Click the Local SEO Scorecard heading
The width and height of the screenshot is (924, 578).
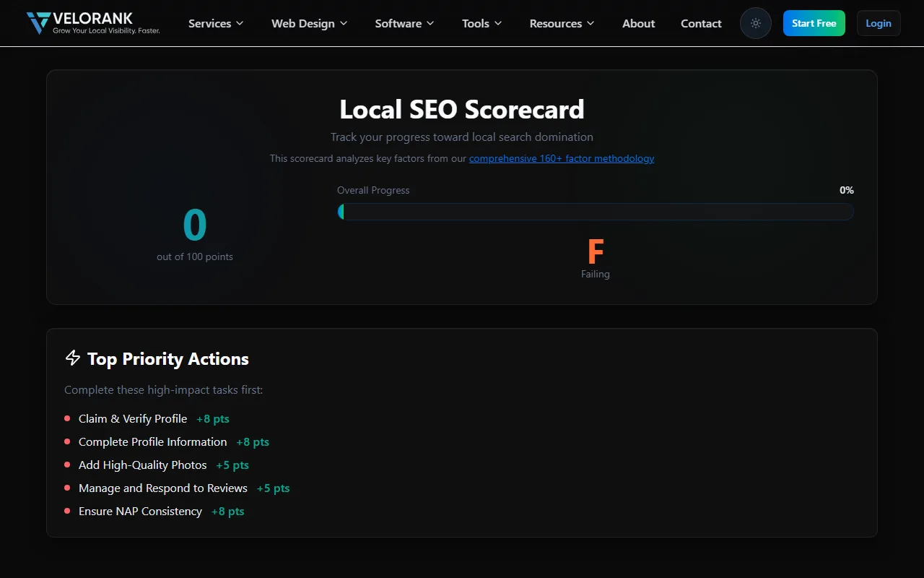[x=462, y=109]
